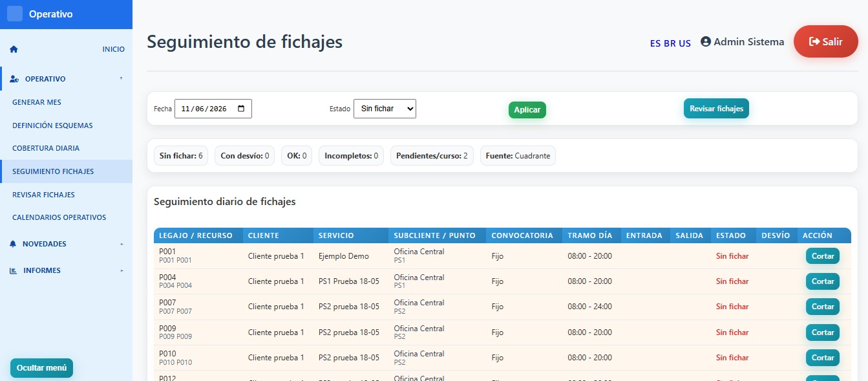The width and height of the screenshot is (868, 381).
Task: Click the SERVICIO column header
Action: [x=351, y=235]
